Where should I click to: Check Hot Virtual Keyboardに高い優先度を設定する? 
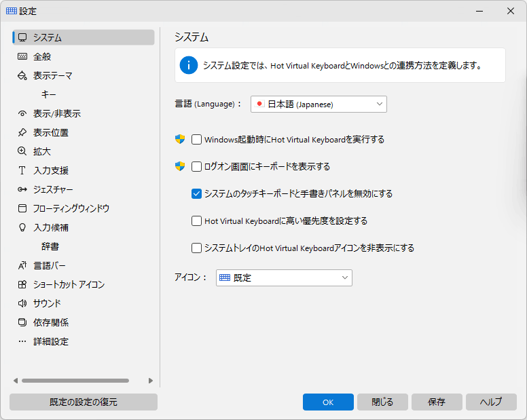coord(197,221)
